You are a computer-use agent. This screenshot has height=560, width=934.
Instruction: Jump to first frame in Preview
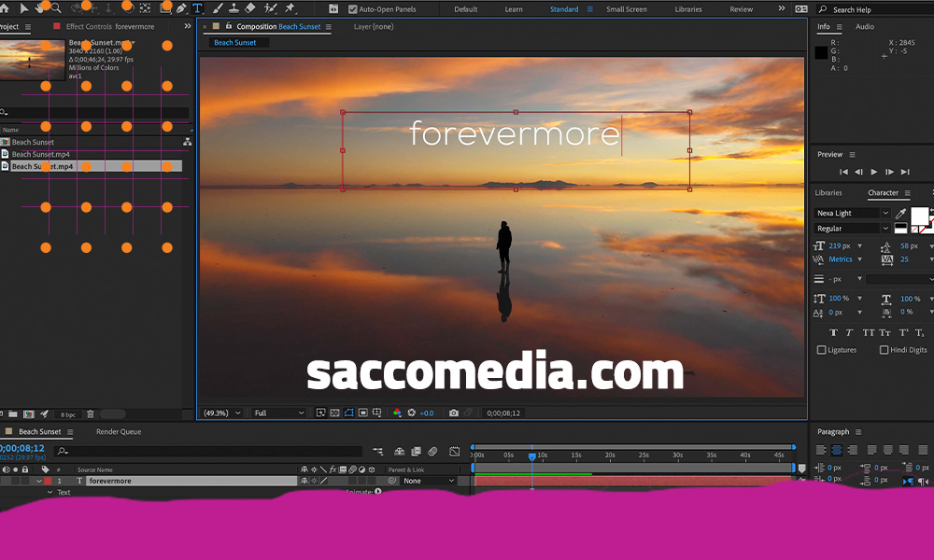(843, 172)
